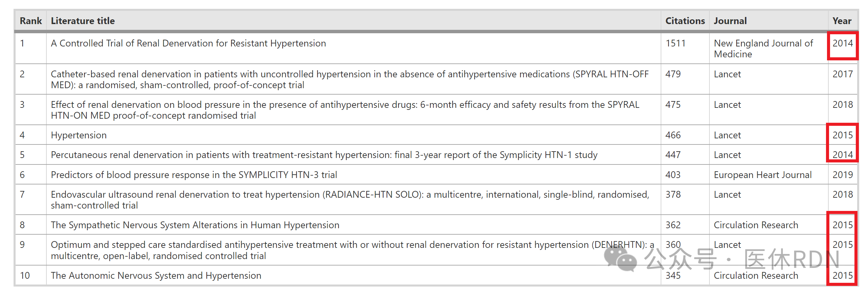Click the WeChat logo watermark icon
This screenshot has width=868, height=294.
pos(620,258)
